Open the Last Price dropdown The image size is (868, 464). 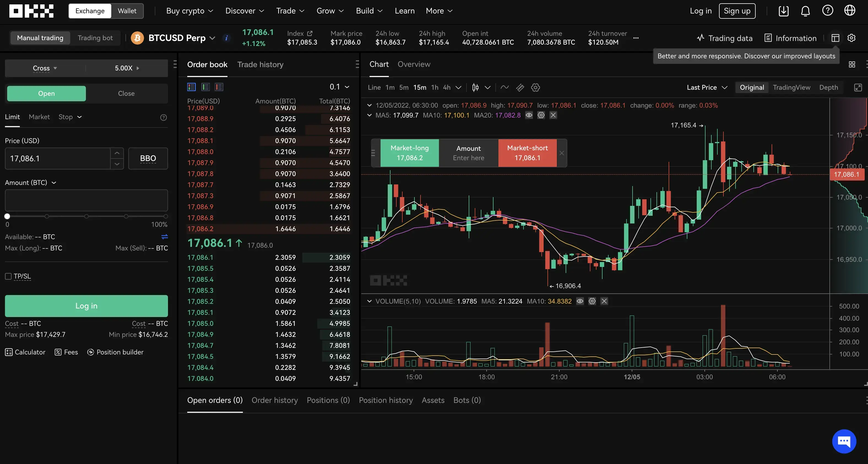point(707,88)
